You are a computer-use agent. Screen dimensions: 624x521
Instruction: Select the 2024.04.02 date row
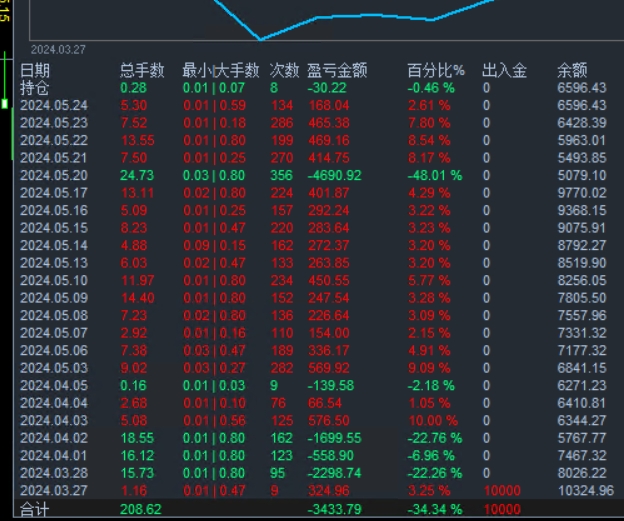tap(54, 438)
